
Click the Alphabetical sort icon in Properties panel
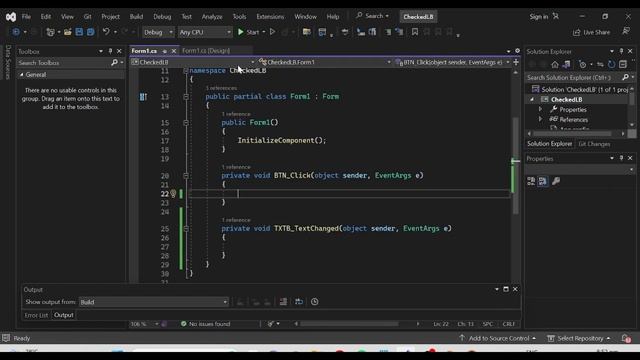(542, 181)
